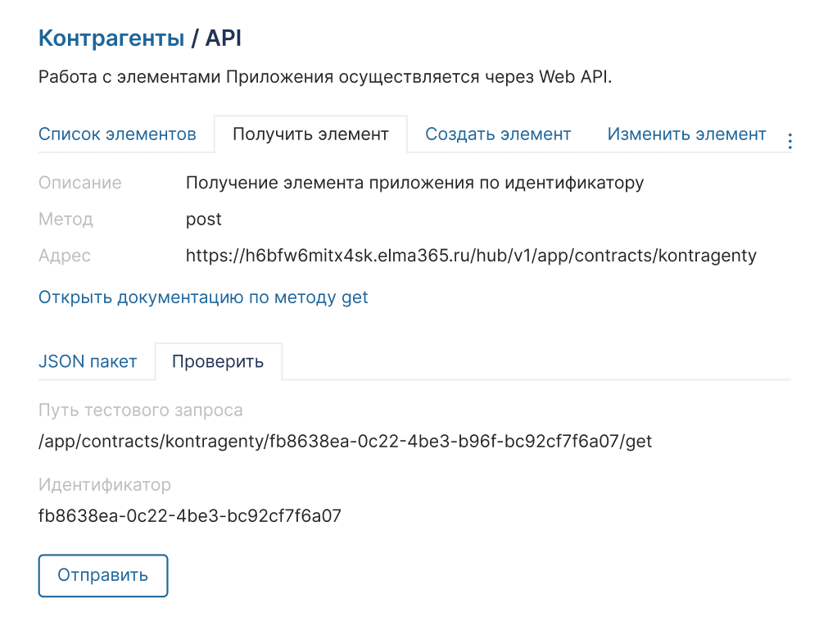Select the Получить элемент tab

click(x=310, y=134)
